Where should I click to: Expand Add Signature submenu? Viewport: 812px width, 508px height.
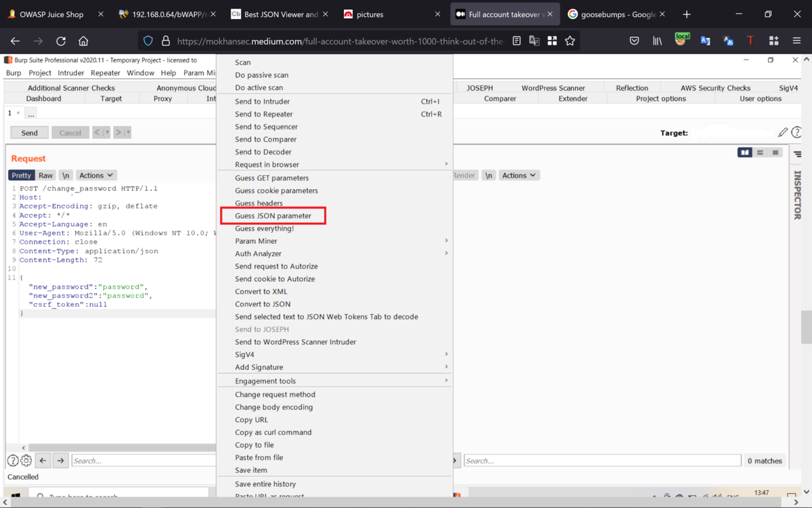point(335,367)
